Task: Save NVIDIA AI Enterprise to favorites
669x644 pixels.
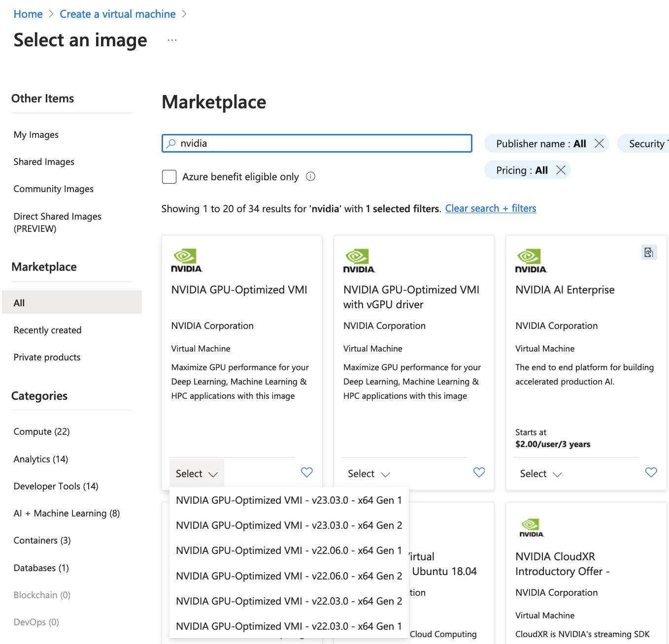Action: point(651,473)
